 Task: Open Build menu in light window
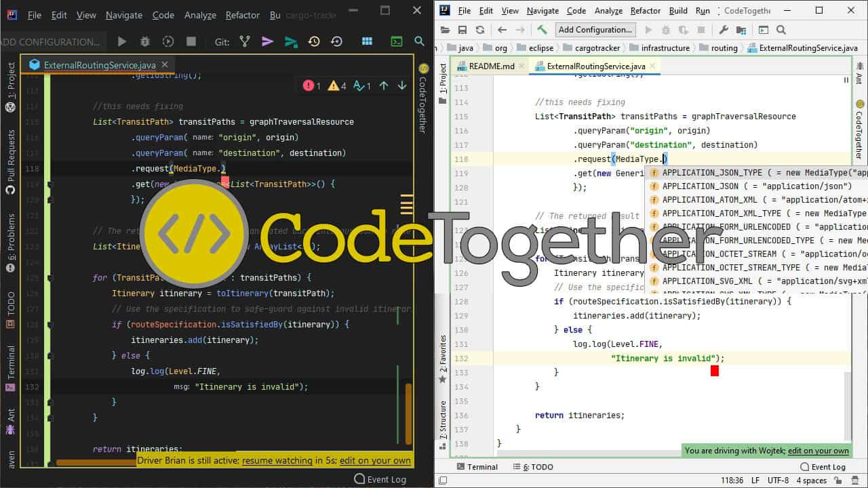678,11
